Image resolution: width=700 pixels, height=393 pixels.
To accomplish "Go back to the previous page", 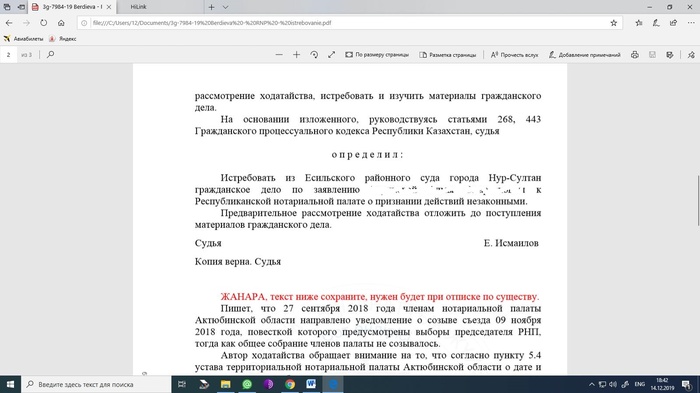I will click(x=9, y=23).
